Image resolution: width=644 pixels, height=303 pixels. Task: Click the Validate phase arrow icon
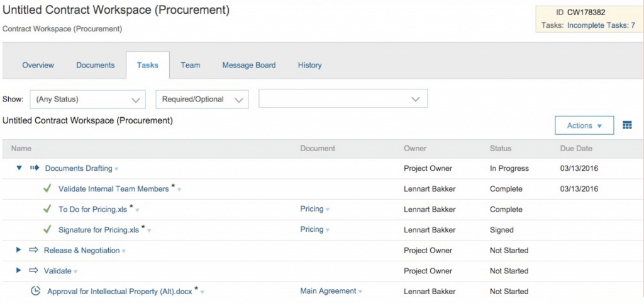pos(33,270)
